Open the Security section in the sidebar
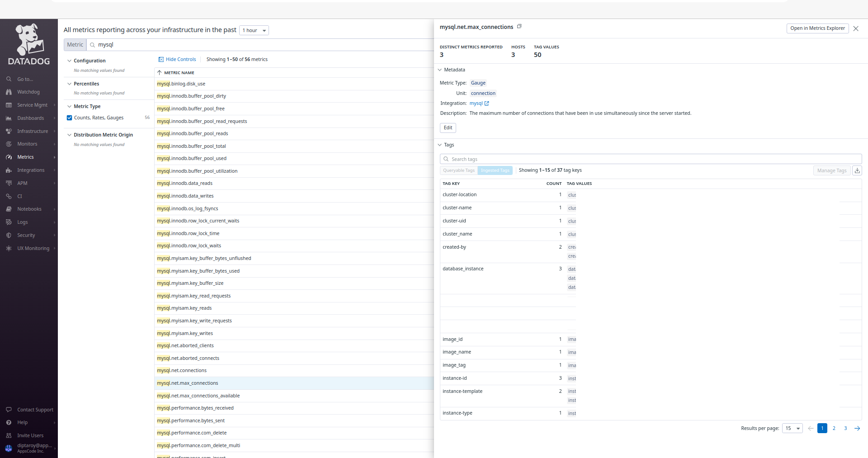The height and width of the screenshot is (458, 868). [x=25, y=235]
